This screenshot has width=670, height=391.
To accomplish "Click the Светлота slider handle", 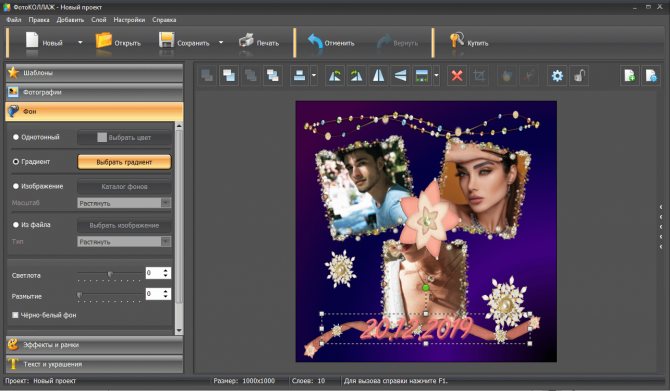I will (110, 275).
